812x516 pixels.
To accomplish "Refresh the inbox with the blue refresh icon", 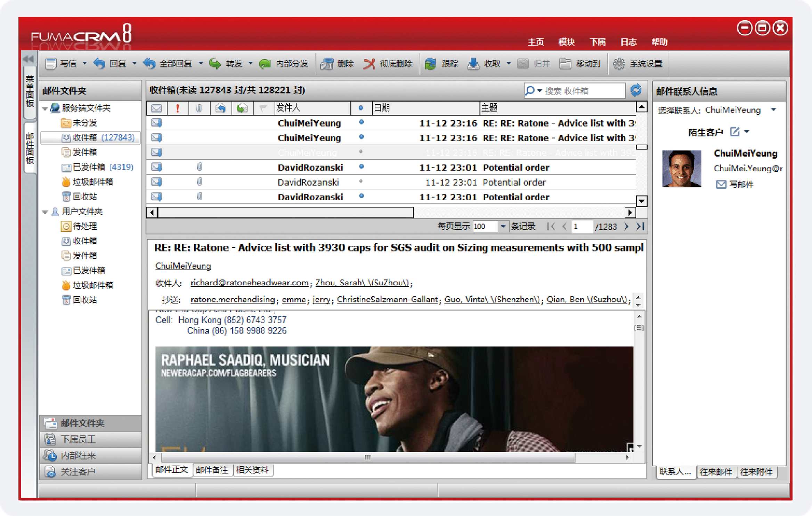I will [636, 90].
